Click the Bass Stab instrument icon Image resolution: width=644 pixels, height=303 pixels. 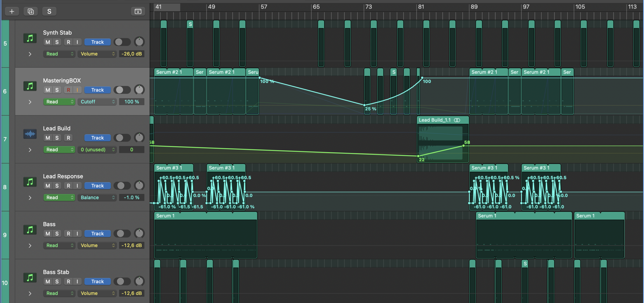30,278
